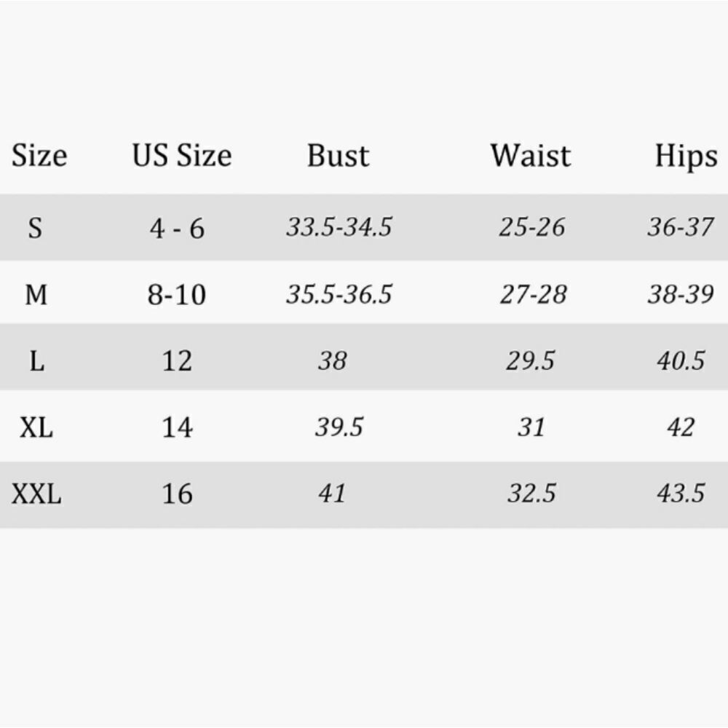728x728 pixels.
Task: Click the Hips column header
Action: click(x=686, y=157)
